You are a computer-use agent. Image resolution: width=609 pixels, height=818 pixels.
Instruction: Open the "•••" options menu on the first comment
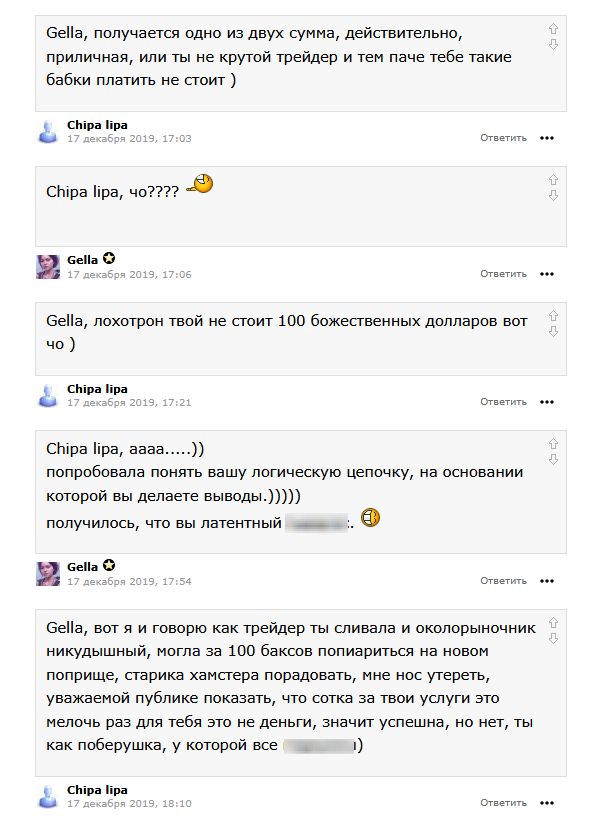click(x=548, y=138)
